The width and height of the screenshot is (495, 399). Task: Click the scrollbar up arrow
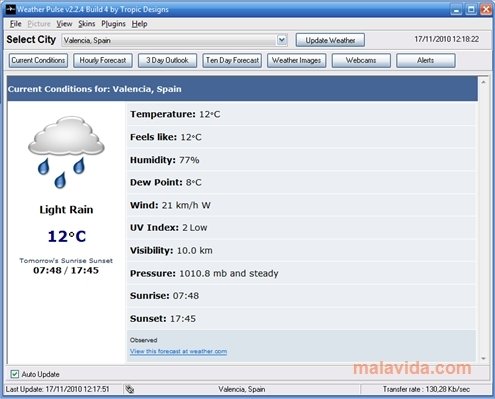pos(483,82)
